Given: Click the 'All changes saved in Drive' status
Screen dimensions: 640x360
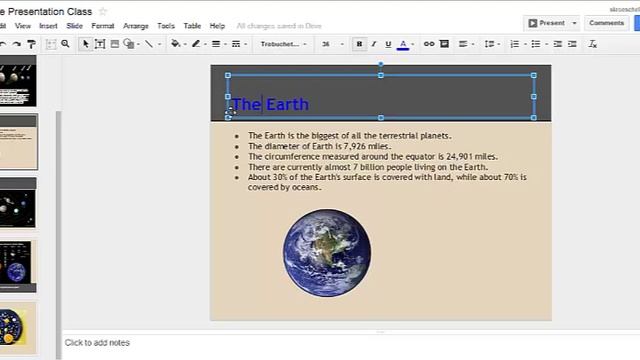Looking at the screenshot, I should (279, 26).
